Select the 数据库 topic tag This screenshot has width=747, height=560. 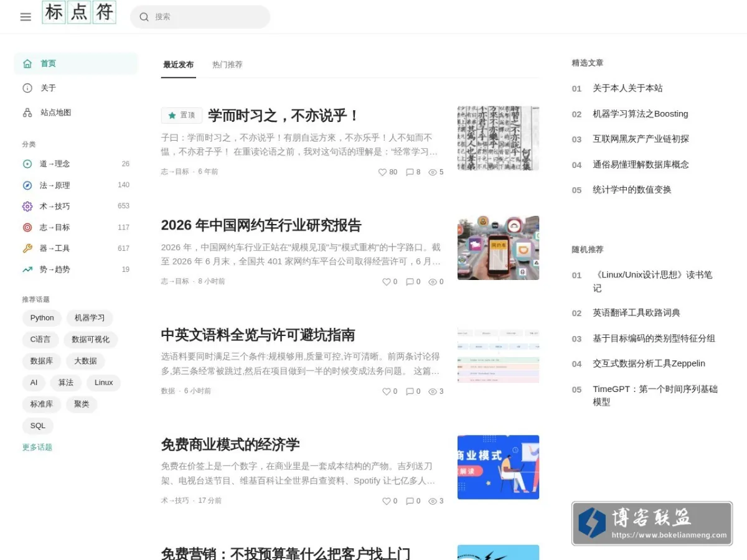click(42, 361)
